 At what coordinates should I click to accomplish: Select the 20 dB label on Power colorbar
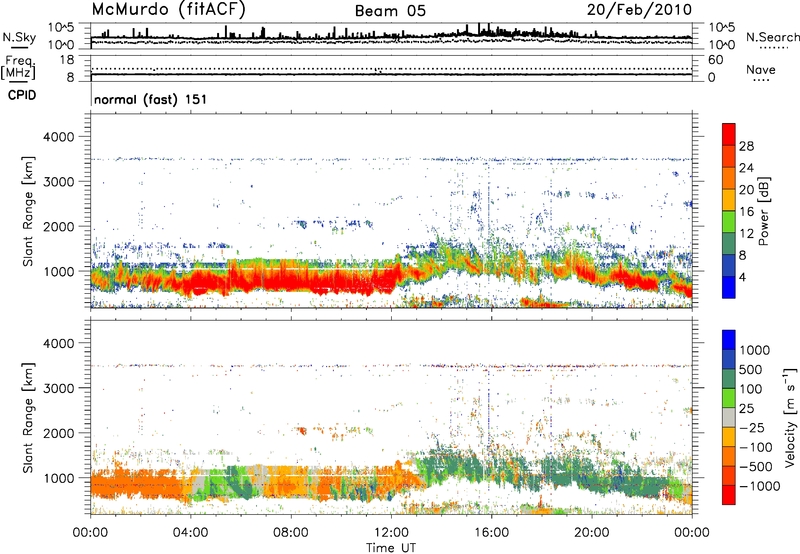point(746,190)
